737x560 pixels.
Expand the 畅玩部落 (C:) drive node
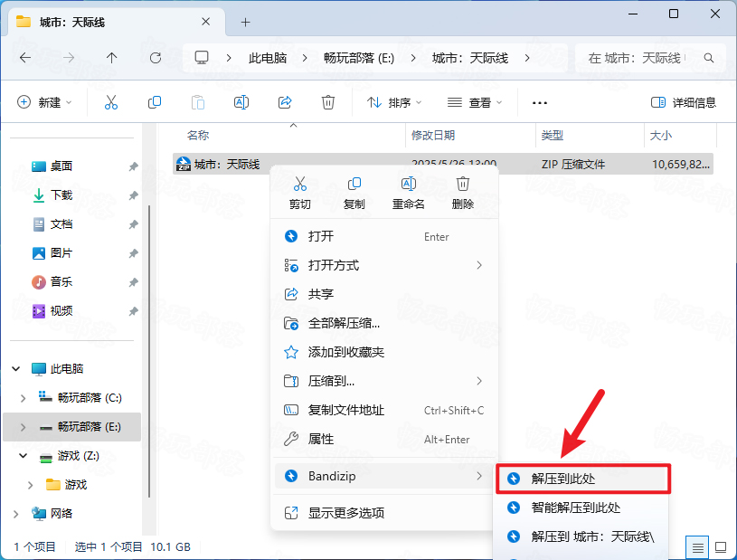click(23, 398)
